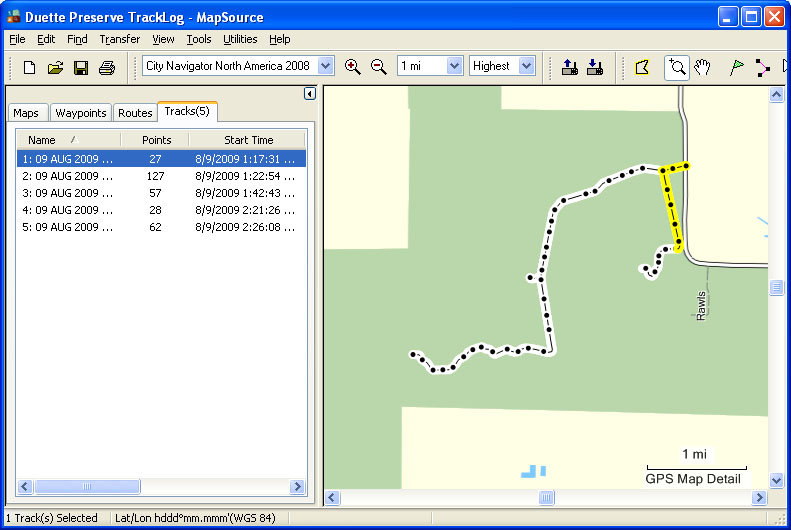Open the Help menu
791x530 pixels.
[x=279, y=39]
